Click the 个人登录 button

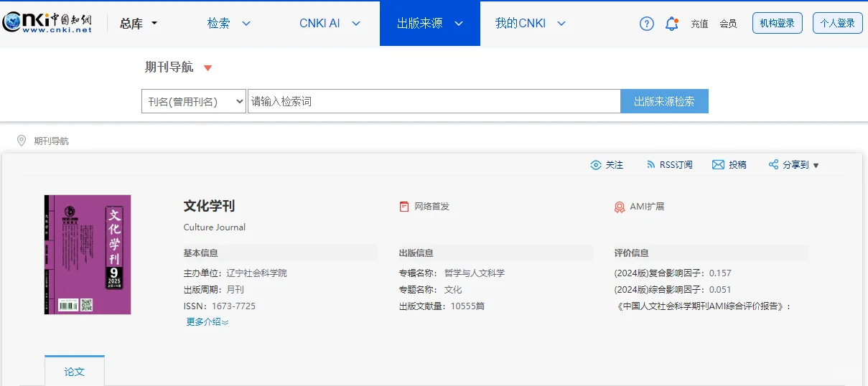point(837,23)
